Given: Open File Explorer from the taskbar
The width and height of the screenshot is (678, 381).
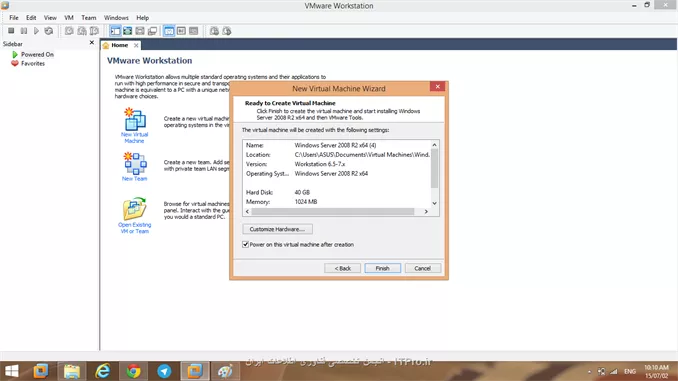Looking at the screenshot, I should click(72, 371).
